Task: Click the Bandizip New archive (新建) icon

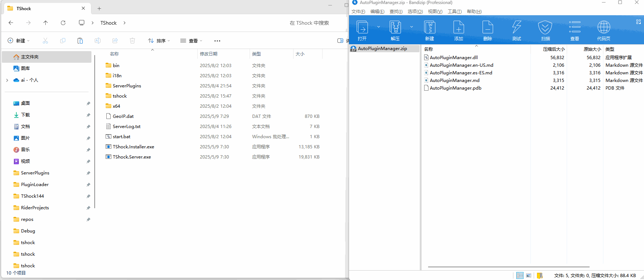Action: pyautogui.click(x=430, y=27)
